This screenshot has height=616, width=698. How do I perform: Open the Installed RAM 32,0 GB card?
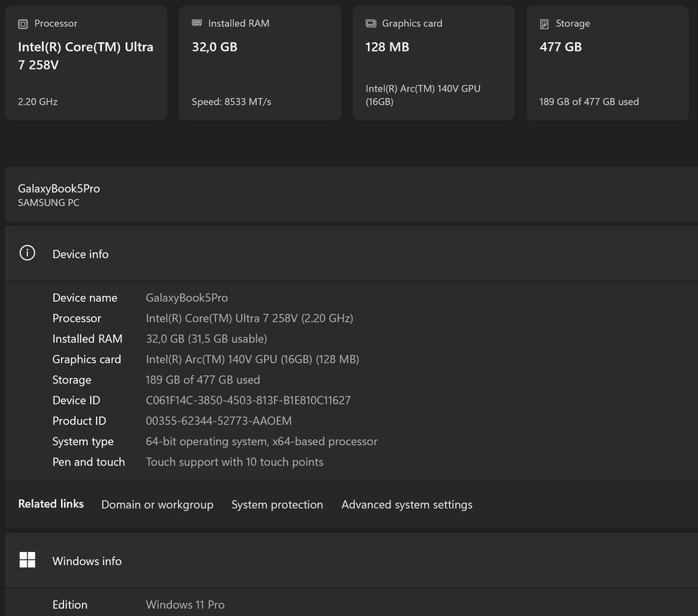pos(260,63)
